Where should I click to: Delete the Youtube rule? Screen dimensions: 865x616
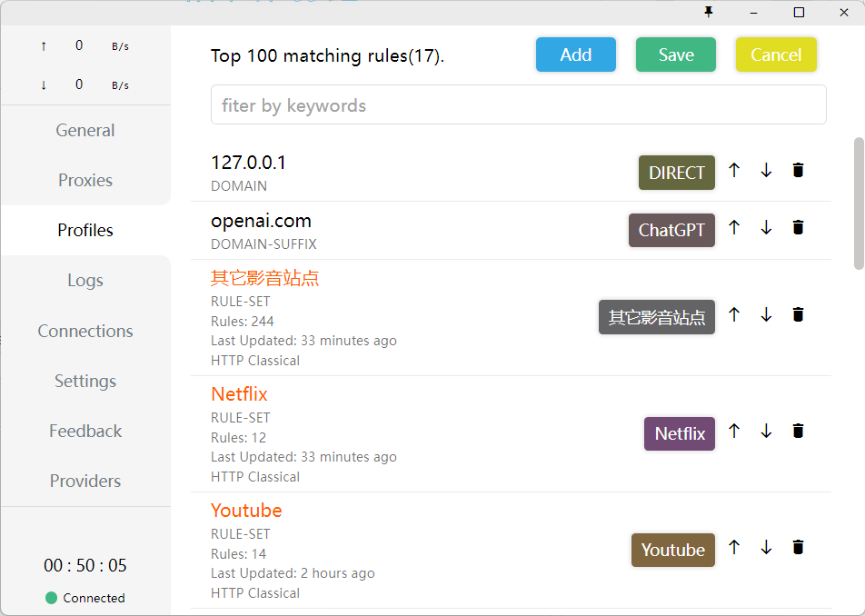pyautogui.click(x=798, y=547)
